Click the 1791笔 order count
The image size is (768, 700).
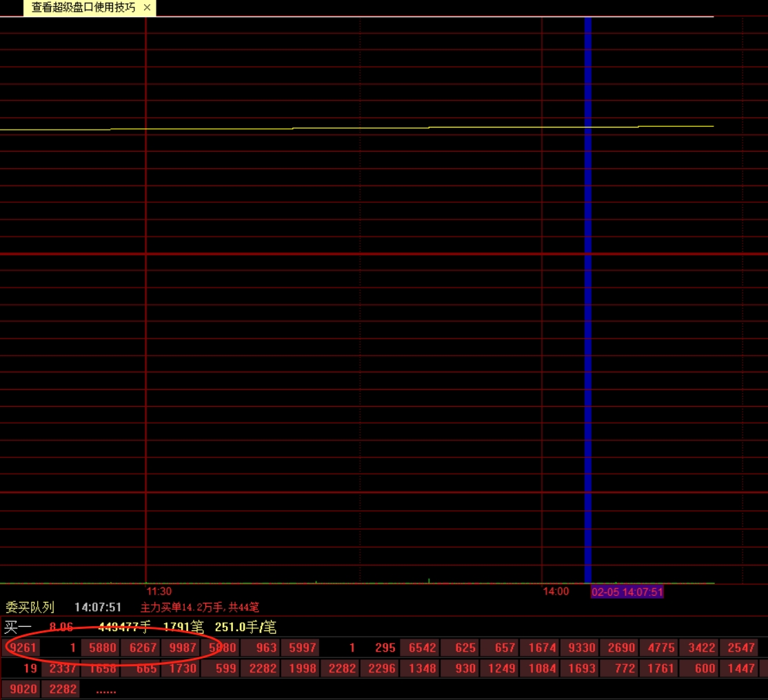[x=183, y=627]
